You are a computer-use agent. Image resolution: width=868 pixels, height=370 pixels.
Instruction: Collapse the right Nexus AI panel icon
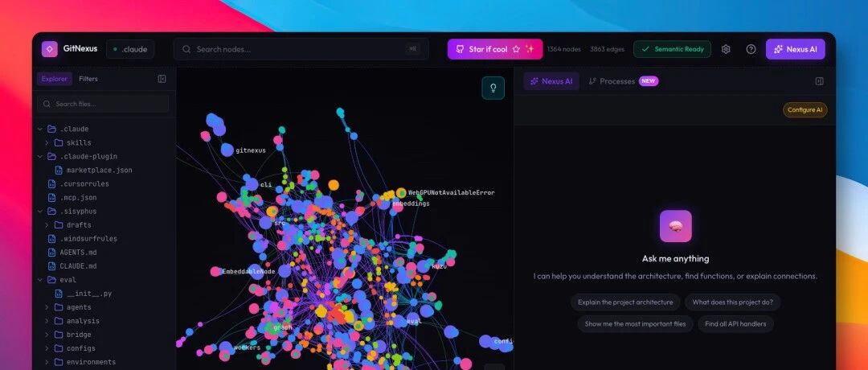(819, 81)
